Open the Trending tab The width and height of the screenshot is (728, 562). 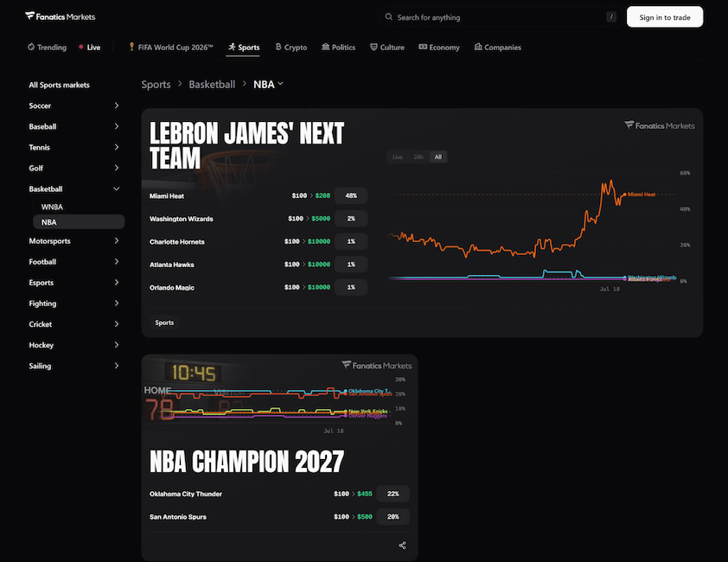[48, 48]
